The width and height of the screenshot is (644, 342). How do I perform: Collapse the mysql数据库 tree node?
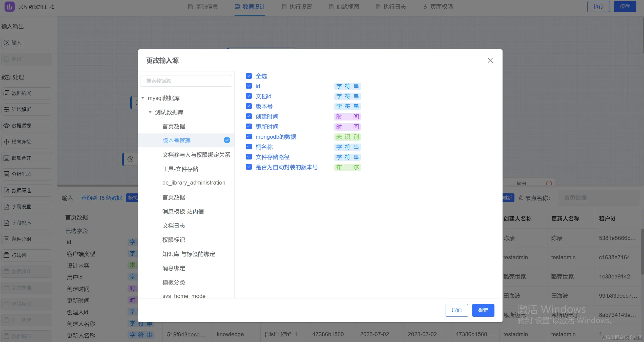[x=143, y=98]
